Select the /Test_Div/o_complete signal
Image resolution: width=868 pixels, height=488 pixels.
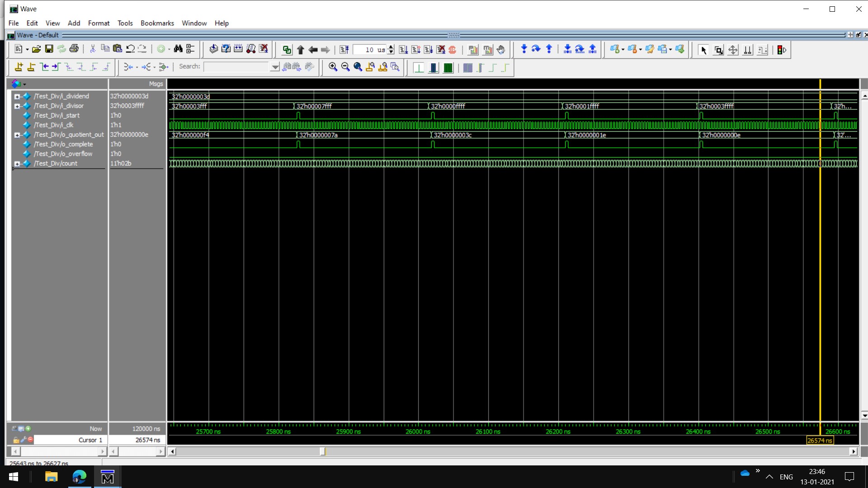[63, 144]
